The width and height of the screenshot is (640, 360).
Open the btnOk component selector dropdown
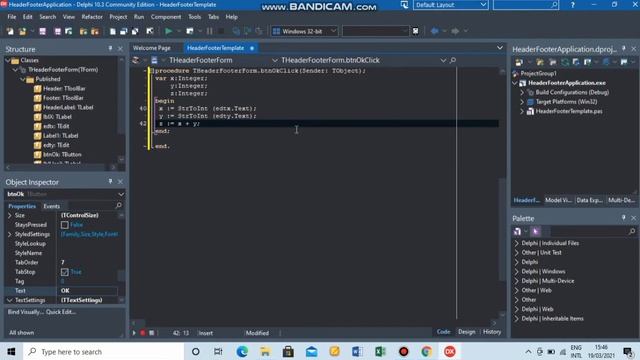[x=121, y=194]
